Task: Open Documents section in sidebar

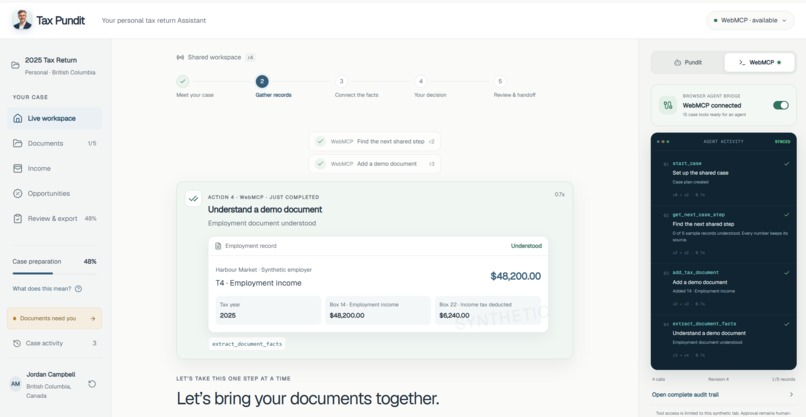Action: [x=54, y=143]
